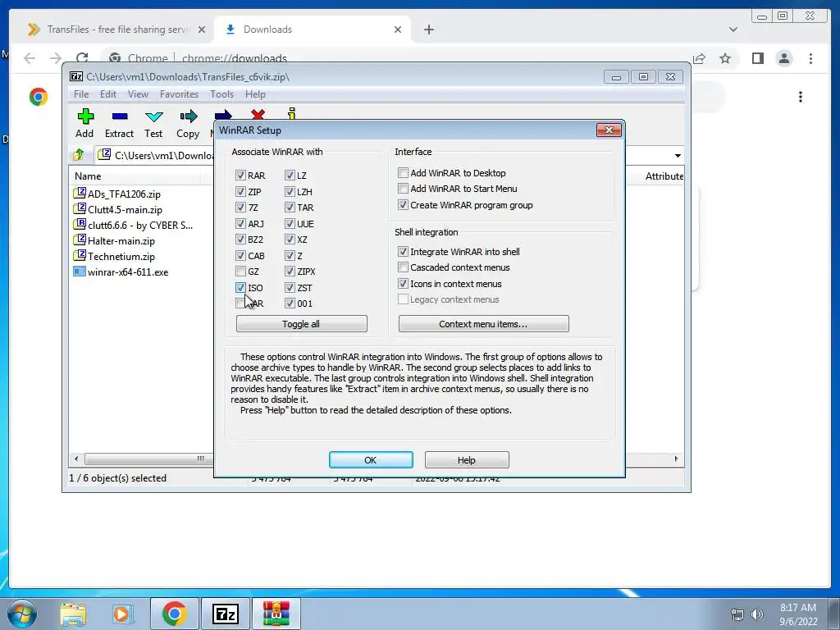Open Windows Media Player from taskbar

point(121,614)
